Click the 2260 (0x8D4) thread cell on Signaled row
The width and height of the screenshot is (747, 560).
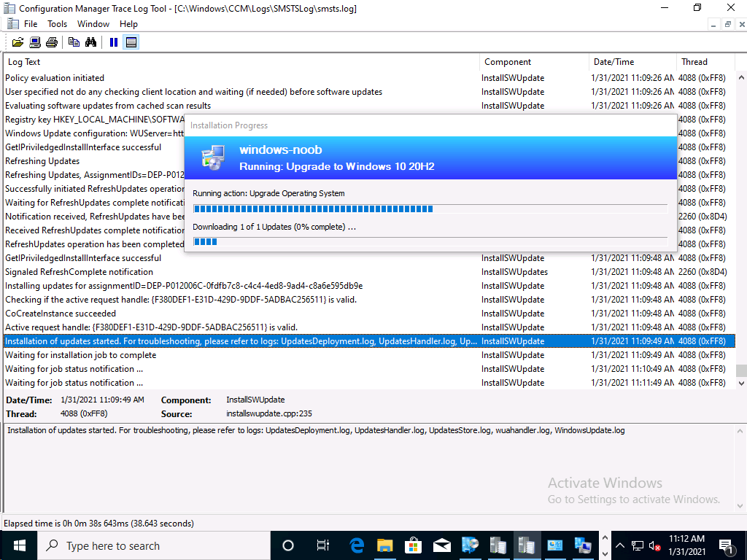[x=703, y=272]
